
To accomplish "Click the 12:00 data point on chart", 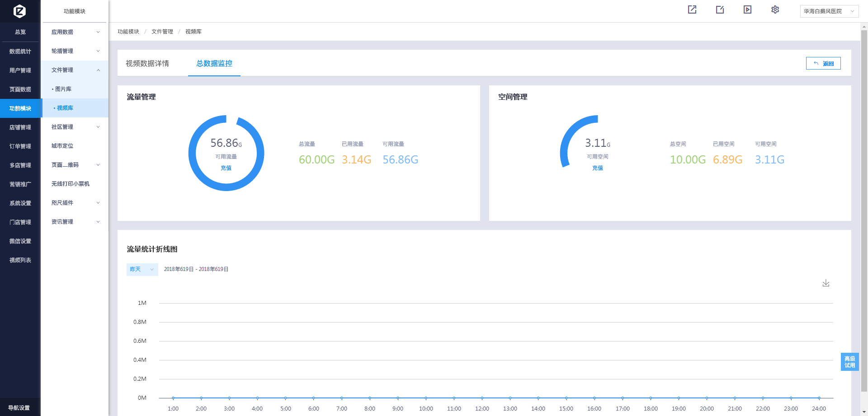I will click(x=482, y=398).
